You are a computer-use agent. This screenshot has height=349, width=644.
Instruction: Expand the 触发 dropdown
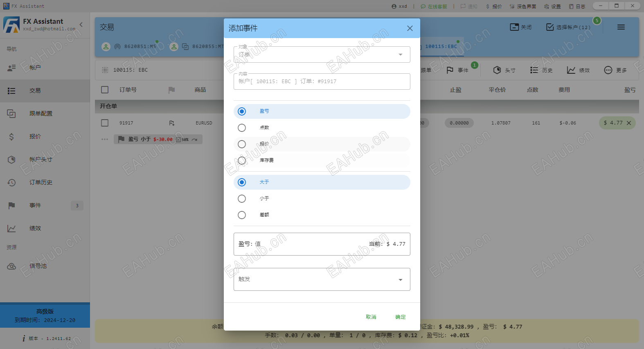pos(322,279)
